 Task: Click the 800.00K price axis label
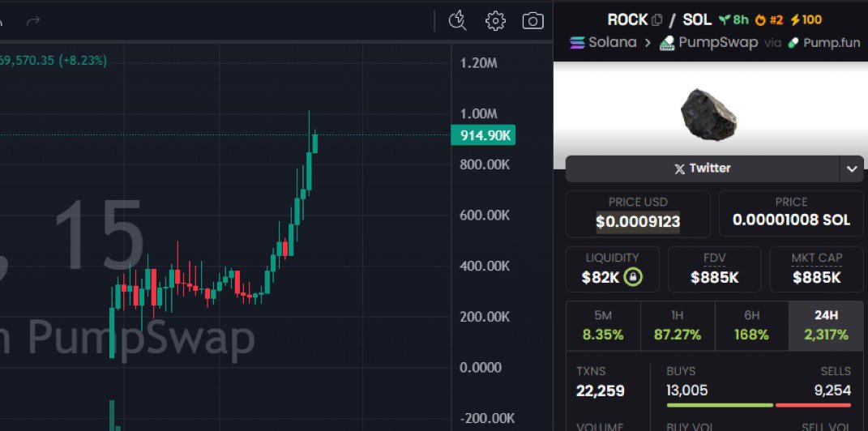coord(485,165)
